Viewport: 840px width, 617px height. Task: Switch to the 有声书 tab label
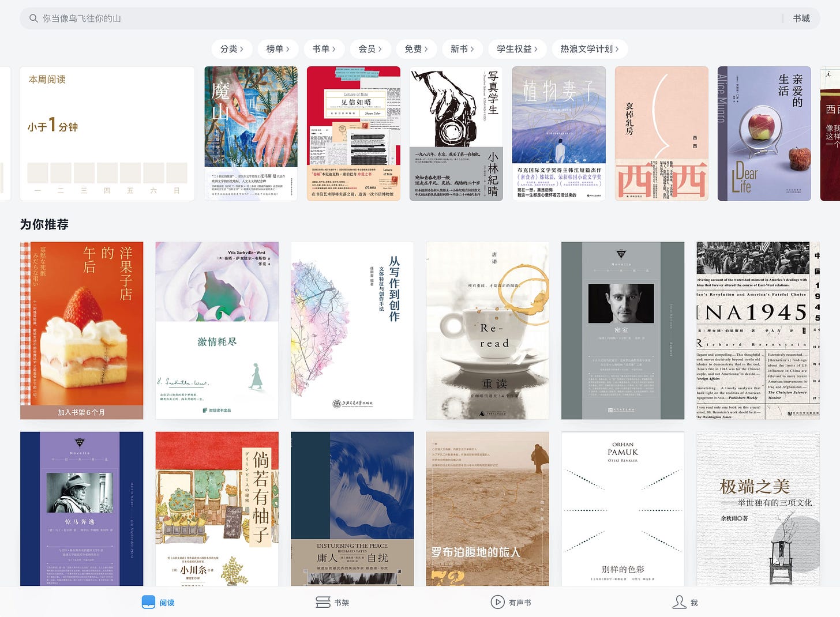[520, 603]
